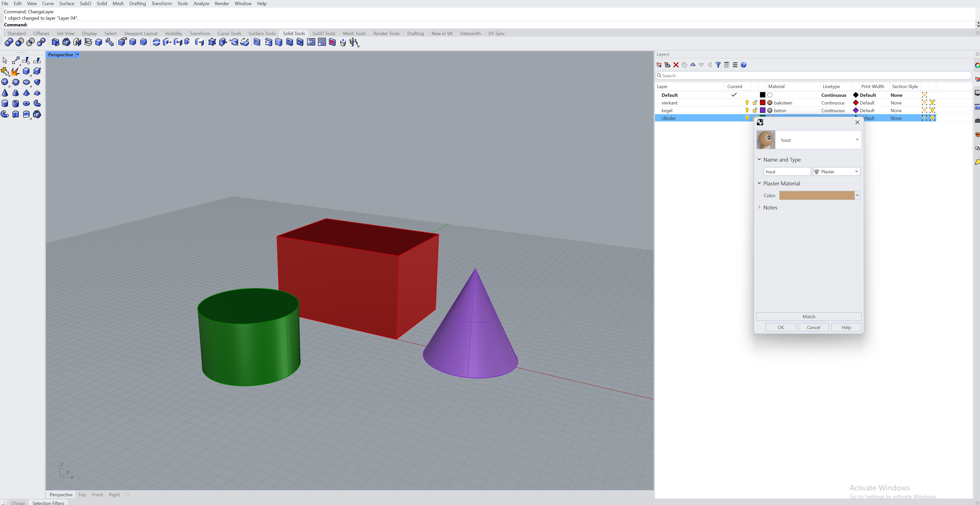Toggle lock icon on kegel layer
This screenshot has height=505, width=980.
tap(755, 110)
